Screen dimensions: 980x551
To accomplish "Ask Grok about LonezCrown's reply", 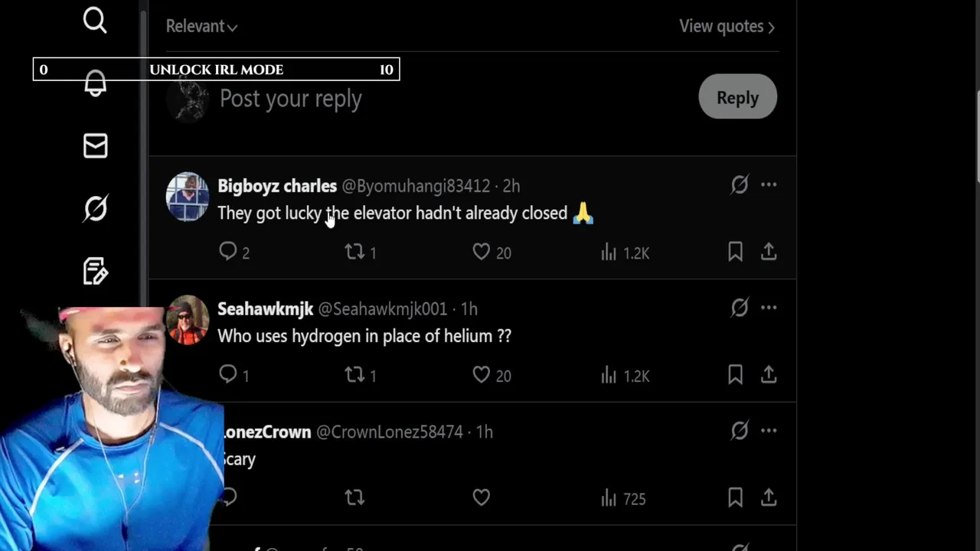I will coord(739,431).
